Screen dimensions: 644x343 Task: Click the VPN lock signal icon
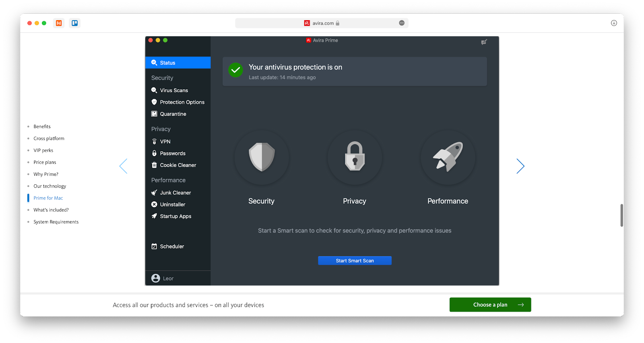click(154, 141)
